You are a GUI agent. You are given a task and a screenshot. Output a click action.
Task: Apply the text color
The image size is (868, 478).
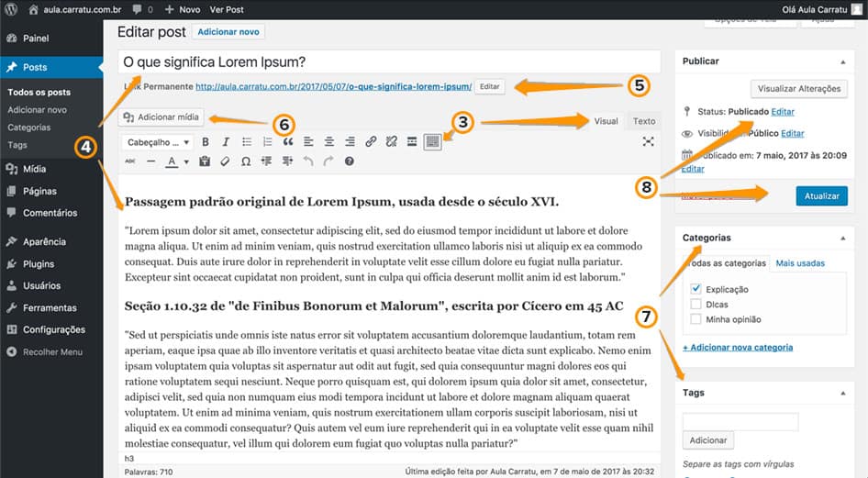click(172, 161)
